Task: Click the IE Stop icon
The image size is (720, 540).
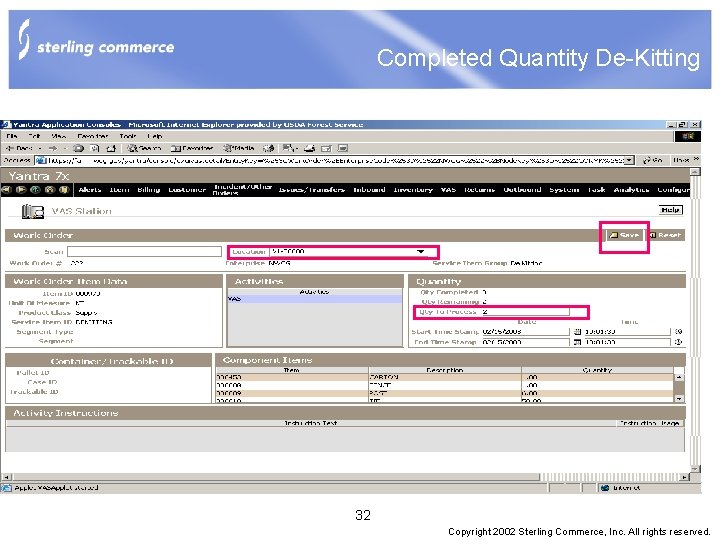Action: pyautogui.click(x=79, y=148)
